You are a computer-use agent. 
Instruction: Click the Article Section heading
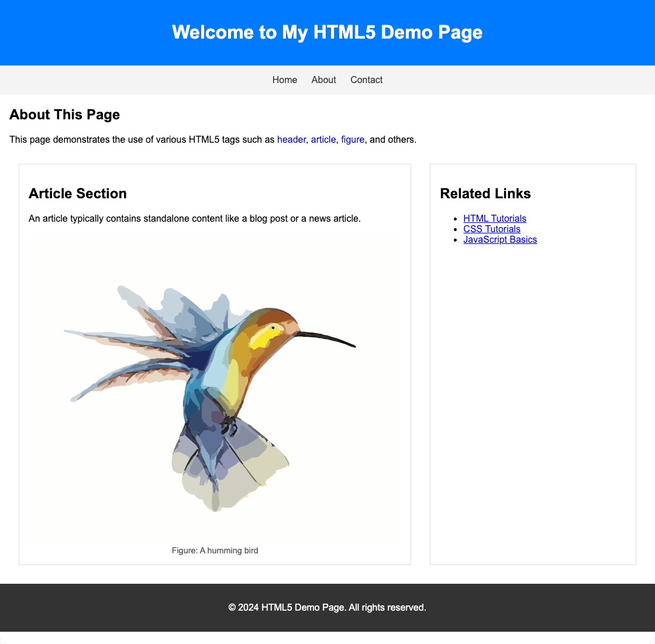click(77, 194)
